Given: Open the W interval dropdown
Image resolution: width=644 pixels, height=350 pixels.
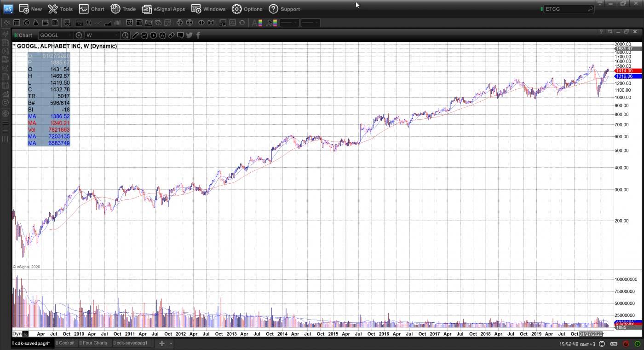Looking at the screenshot, I should tap(103, 35).
